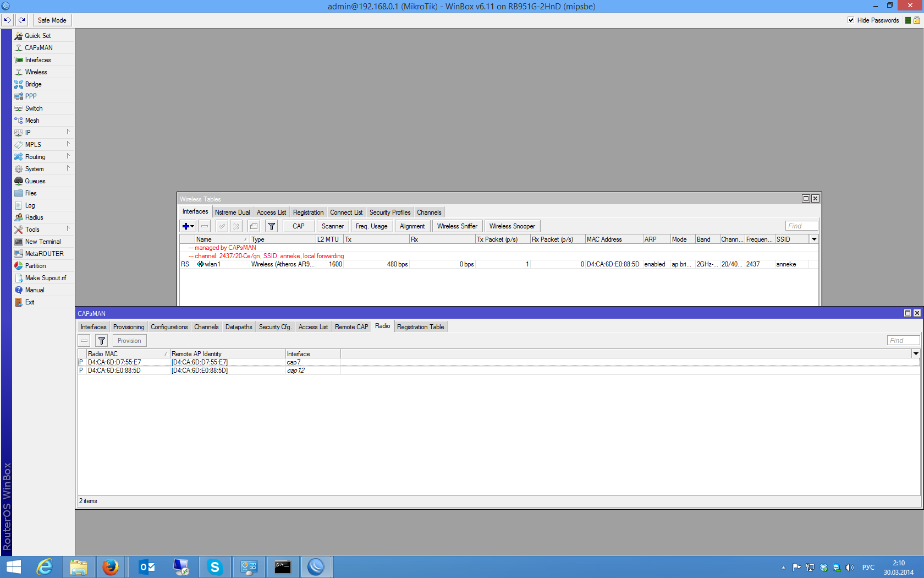The height and width of the screenshot is (578, 924).
Task: Click the Redo arrow in WinBox toolbar
Action: click(x=22, y=20)
